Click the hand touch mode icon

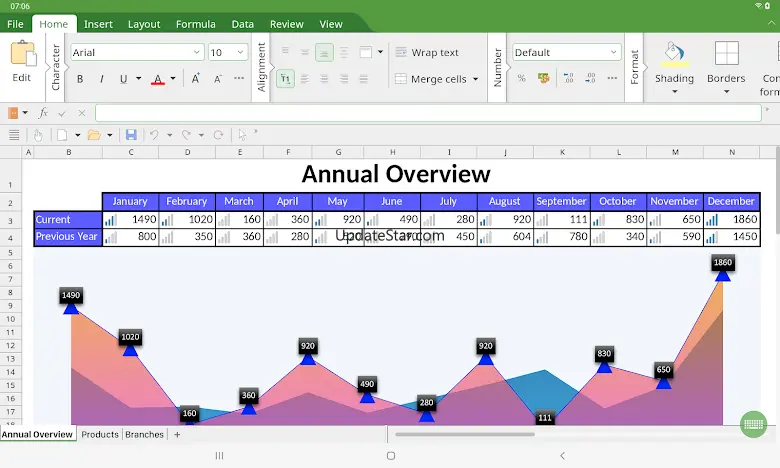tap(38, 135)
